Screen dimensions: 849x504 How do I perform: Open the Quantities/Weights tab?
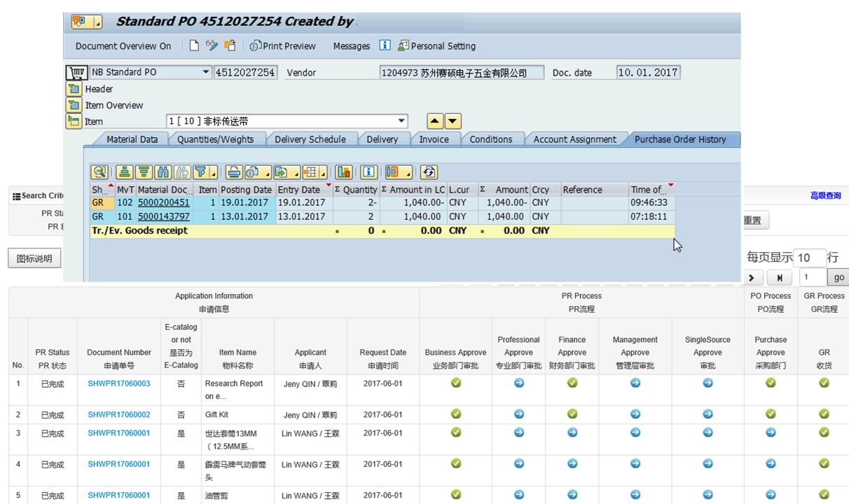215,139
